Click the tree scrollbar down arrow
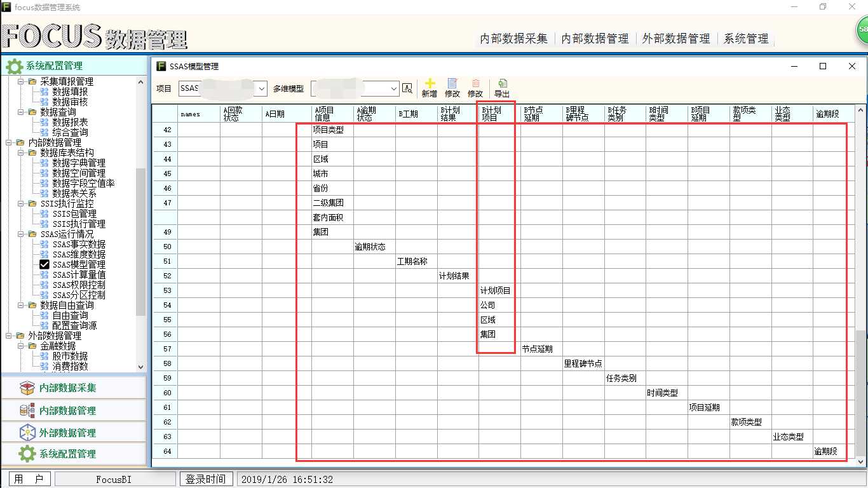This screenshot has height=488, width=868. [x=141, y=367]
